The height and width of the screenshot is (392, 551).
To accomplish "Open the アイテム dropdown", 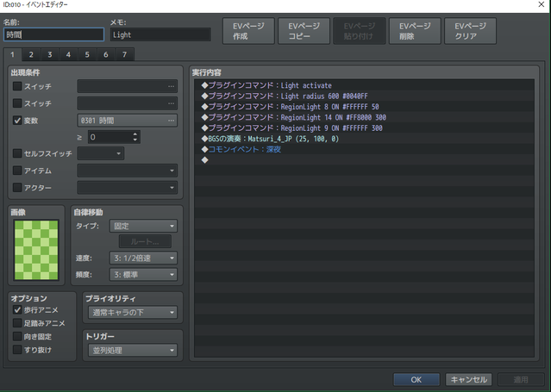I will pyautogui.click(x=128, y=171).
